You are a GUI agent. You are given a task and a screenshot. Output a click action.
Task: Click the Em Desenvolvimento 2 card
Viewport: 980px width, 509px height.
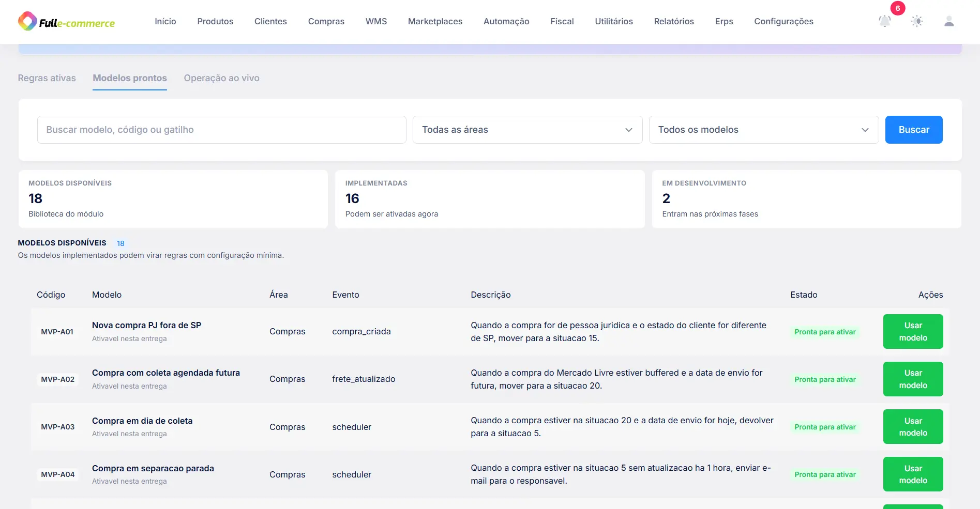[x=807, y=199]
